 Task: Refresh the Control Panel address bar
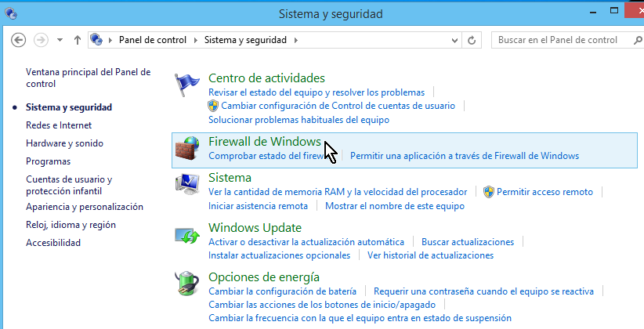pyautogui.click(x=472, y=40)
